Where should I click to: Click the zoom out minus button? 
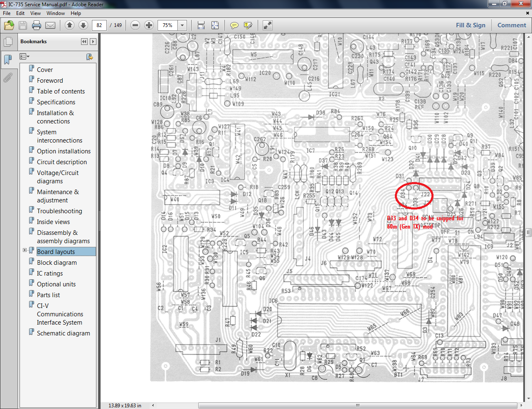point(135,25)
